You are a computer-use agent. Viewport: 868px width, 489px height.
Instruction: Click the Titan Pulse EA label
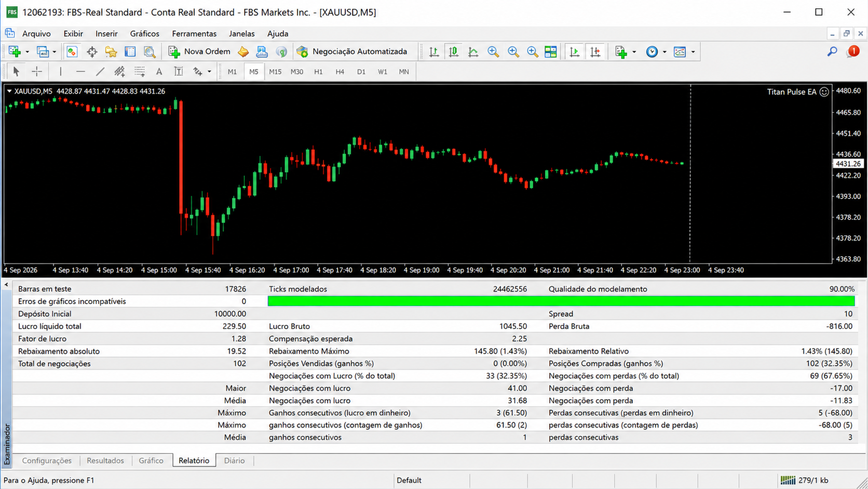(x=792, y=92)
